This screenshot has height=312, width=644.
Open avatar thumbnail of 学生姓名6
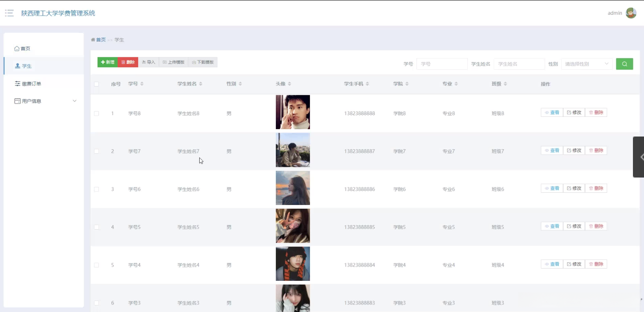(x=293, y=188)
